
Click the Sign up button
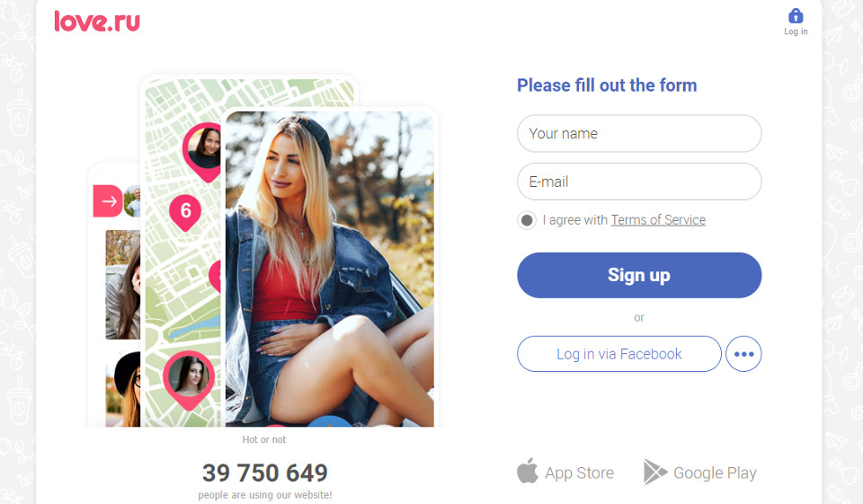tap(639, 275)
